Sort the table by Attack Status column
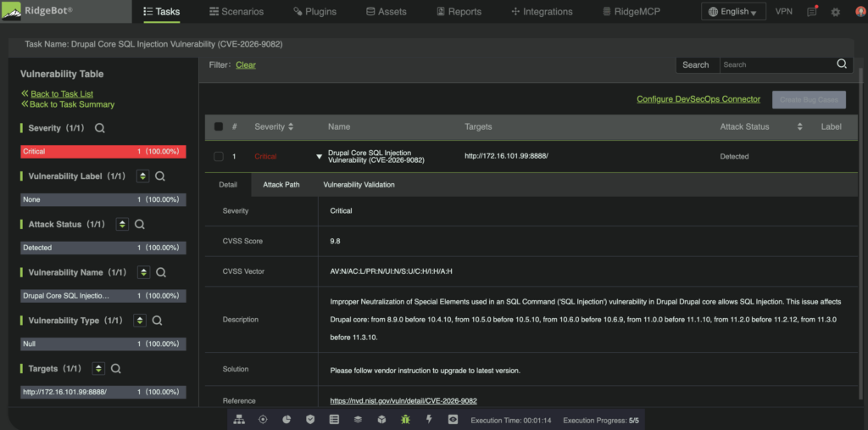Screen dimensions: 868x430 click(x=799, y=127)
